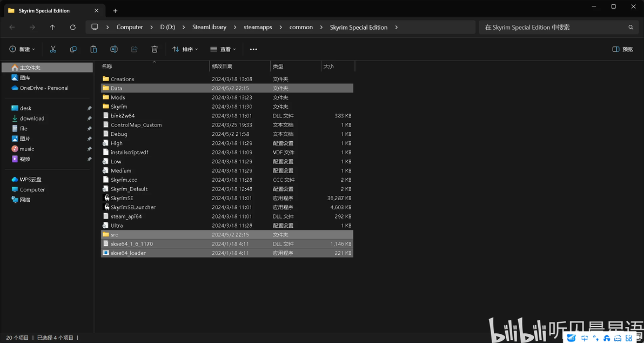Select the ControlMap_Custom text file

point(227,124)
